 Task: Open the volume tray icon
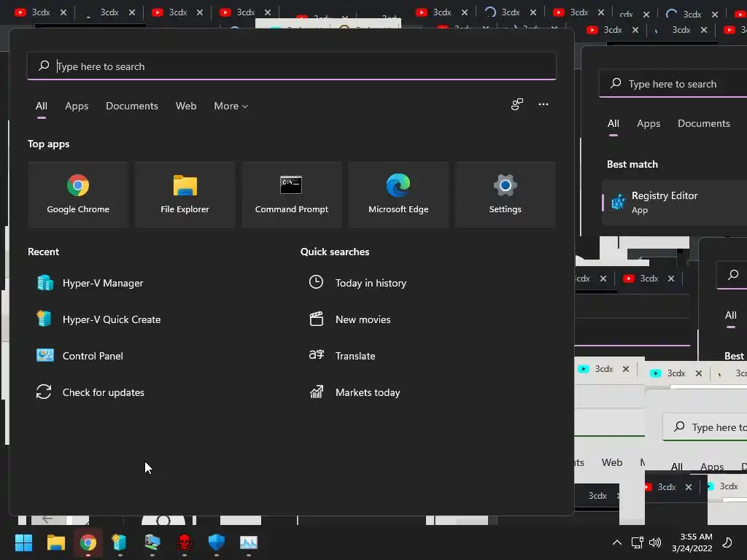tap(655, 542)
